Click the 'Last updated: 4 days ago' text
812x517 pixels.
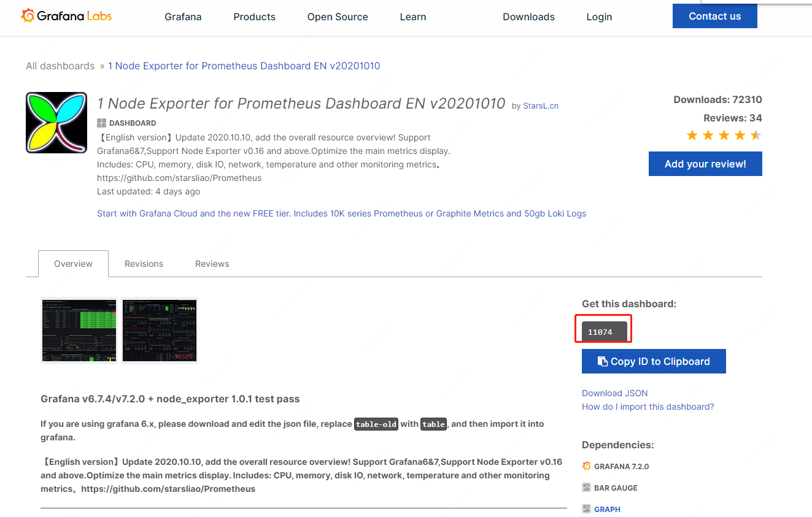[x=149, y=191]
